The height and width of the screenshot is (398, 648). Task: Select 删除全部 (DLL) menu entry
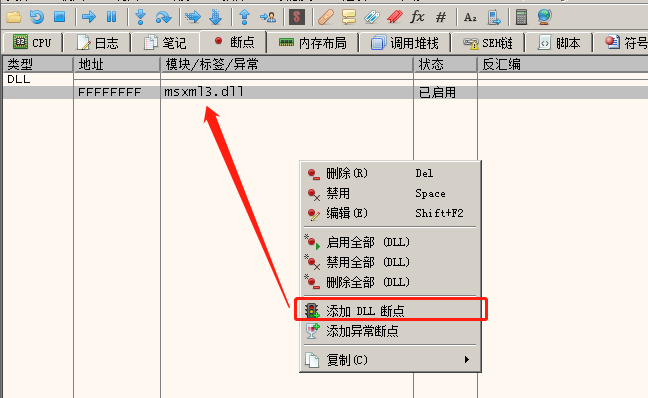[390, 282]
